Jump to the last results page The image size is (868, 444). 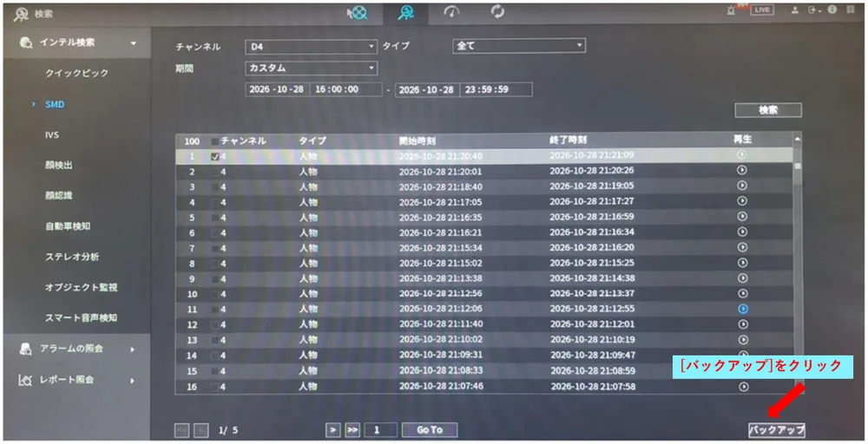click(x=352, y=429)
